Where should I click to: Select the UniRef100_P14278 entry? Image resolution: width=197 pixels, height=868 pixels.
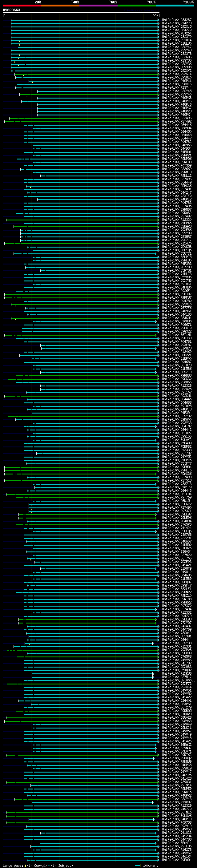coord(176,850)
